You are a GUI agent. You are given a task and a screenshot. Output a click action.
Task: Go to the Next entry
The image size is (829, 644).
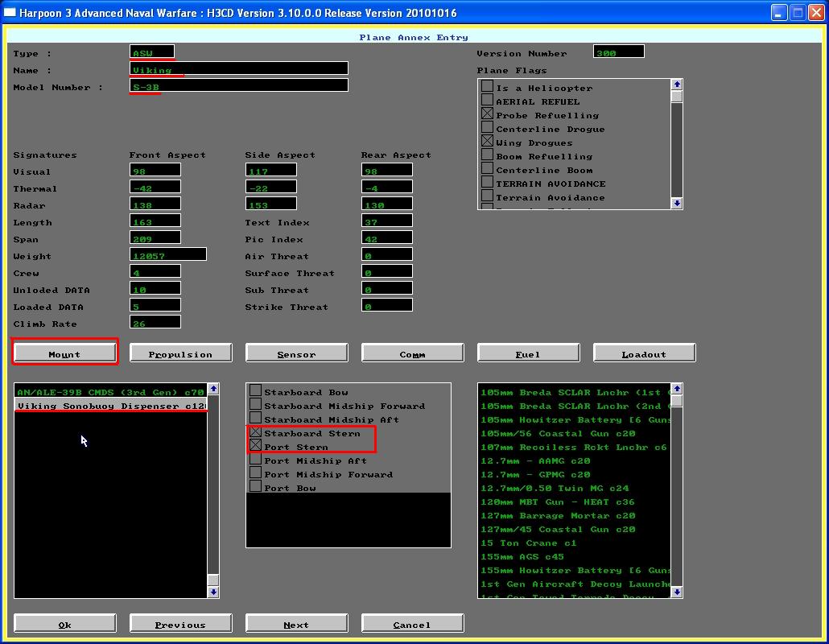(x=297, y=623)
